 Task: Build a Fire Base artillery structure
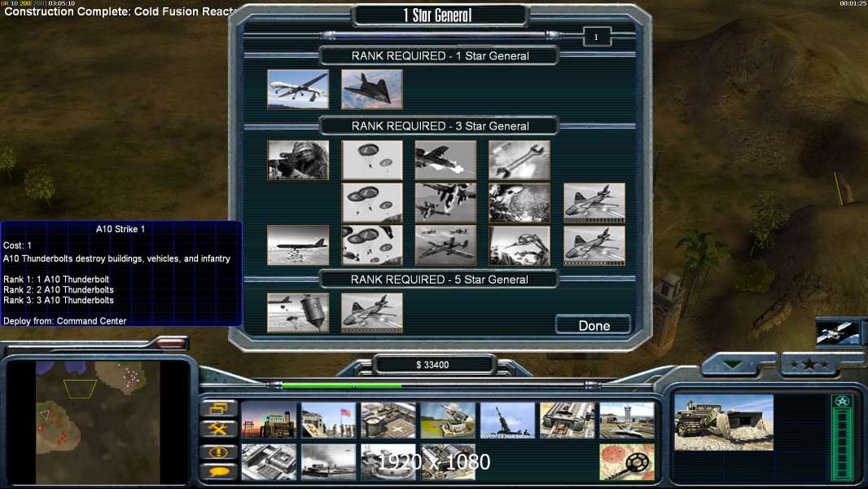pos(507,421)
